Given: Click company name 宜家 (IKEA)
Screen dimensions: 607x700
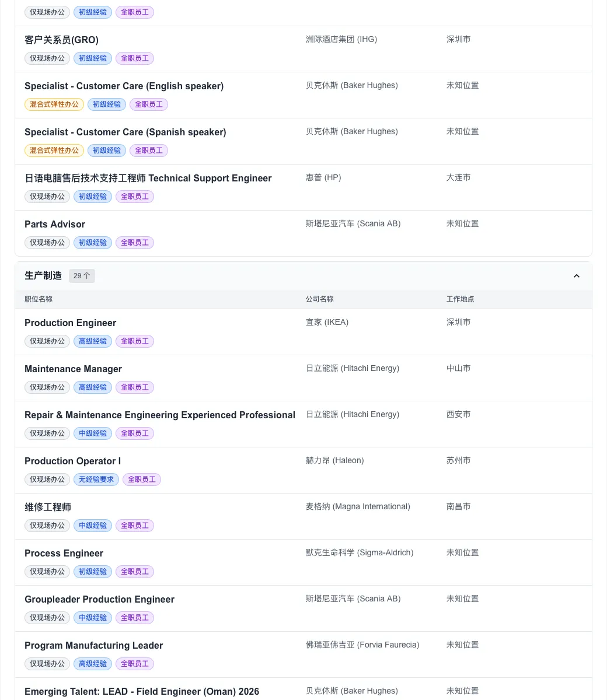Looking at the screenshot, I should point(327,323).
